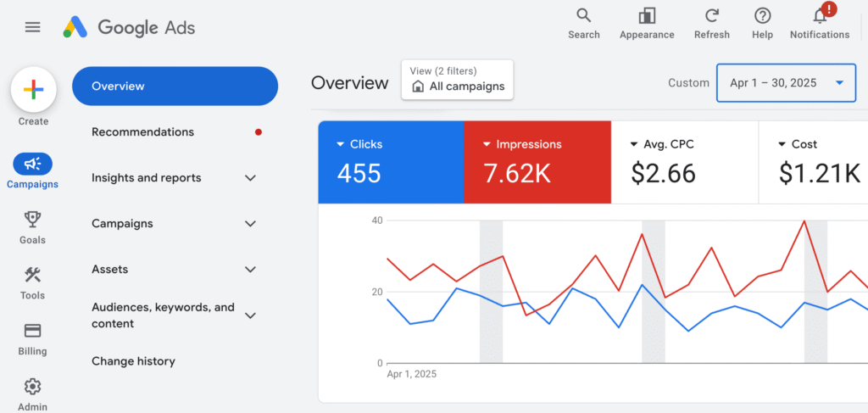
Task: Expand the Campaigns menu section
Action: click(x=250, y=224)
